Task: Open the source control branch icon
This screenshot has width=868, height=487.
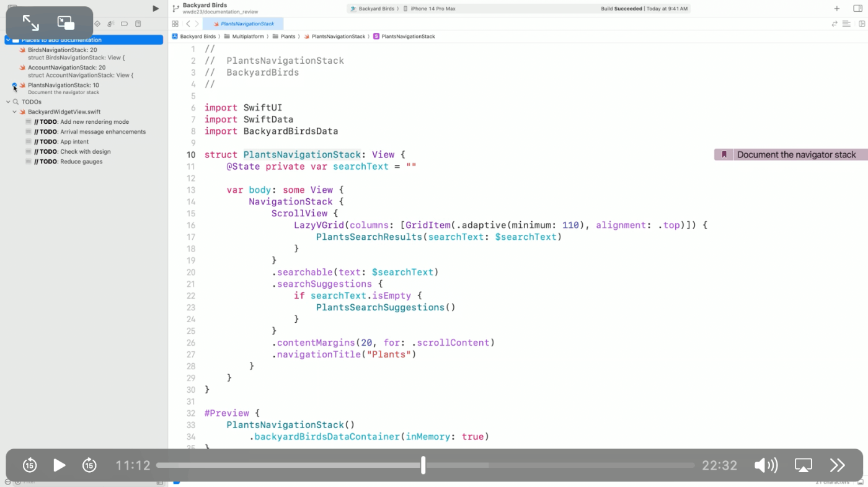Action: tap(175, 8)
